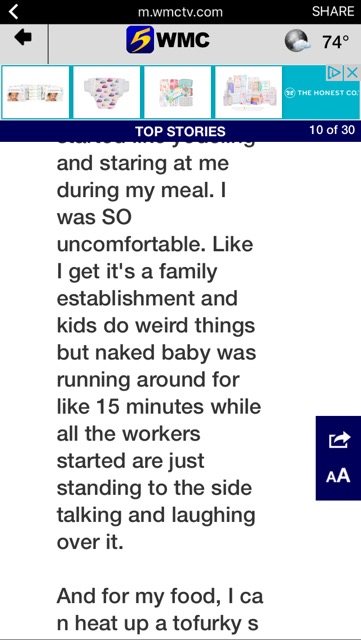Open the third gift set ad thumbnail
The height and width of the screenshot is (640, 361).
pos(178,92)
